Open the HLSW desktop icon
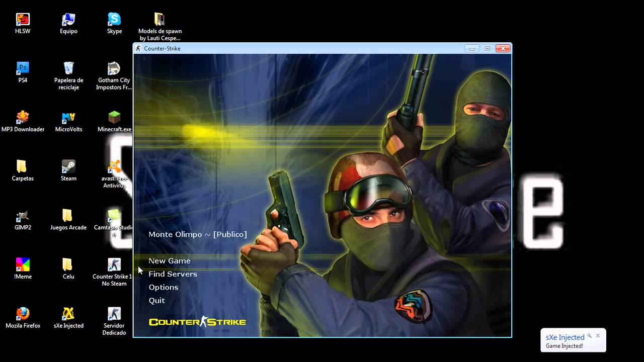 23,24
